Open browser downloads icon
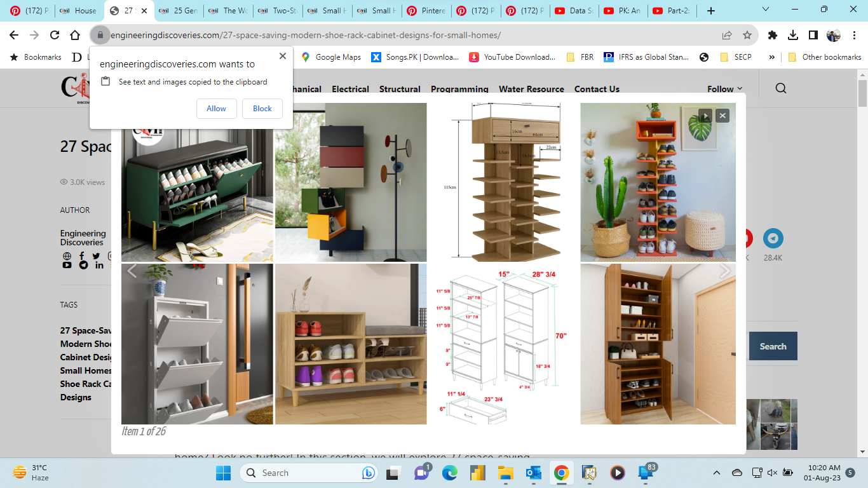This screenshot has width=868, height=488. 793,35
